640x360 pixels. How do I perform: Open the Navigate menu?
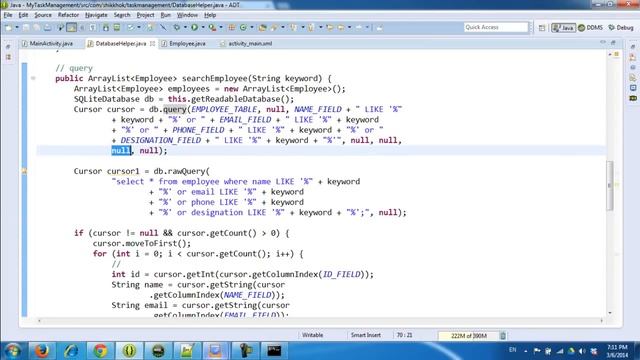coord(96,15)
